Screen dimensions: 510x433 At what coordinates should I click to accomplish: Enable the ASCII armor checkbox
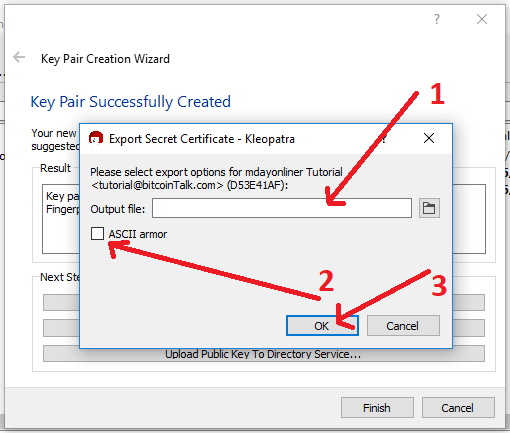coord(97,234)
